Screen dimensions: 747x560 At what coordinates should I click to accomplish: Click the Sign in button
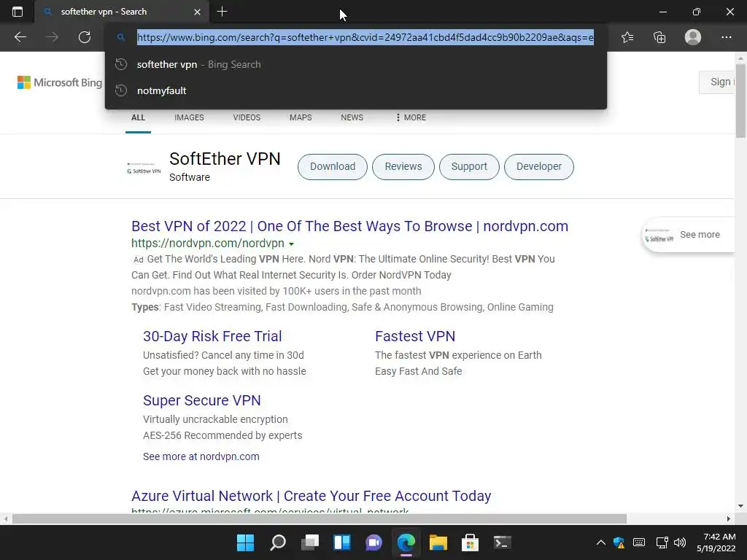(x=717, y=82)
